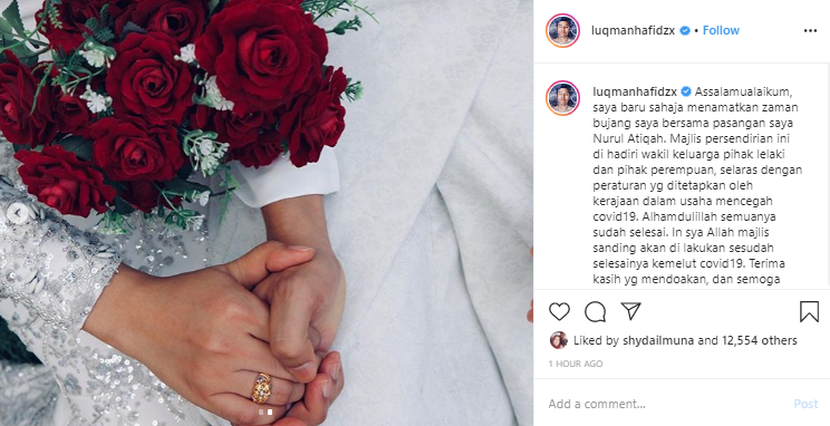Open luqmanhafidzx username link in header

(x=633, y=31)
